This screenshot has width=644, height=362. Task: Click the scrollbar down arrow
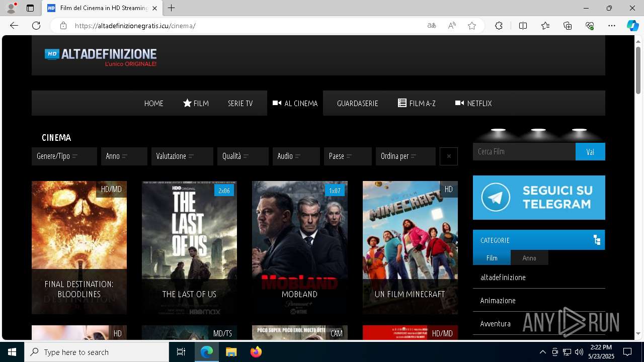point(638,333)
